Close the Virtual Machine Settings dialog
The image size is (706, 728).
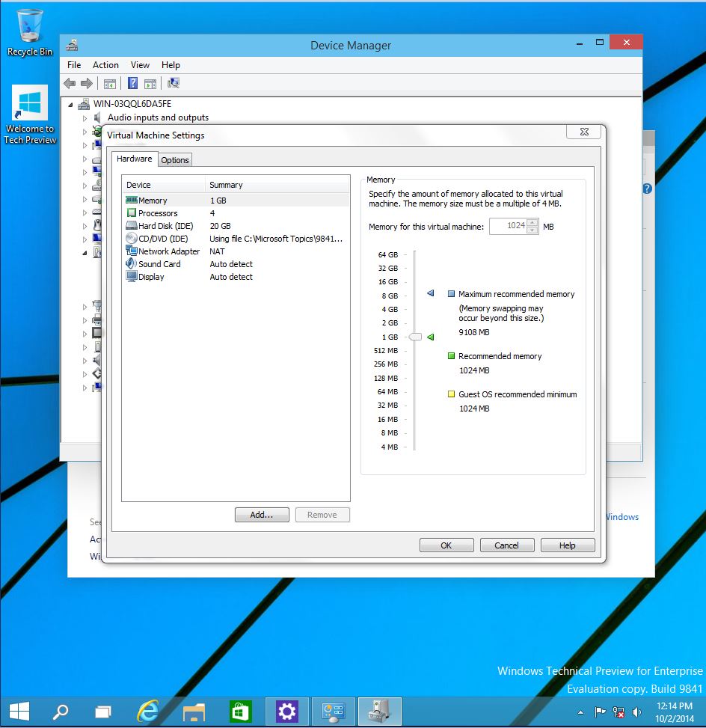click(584, 132)
